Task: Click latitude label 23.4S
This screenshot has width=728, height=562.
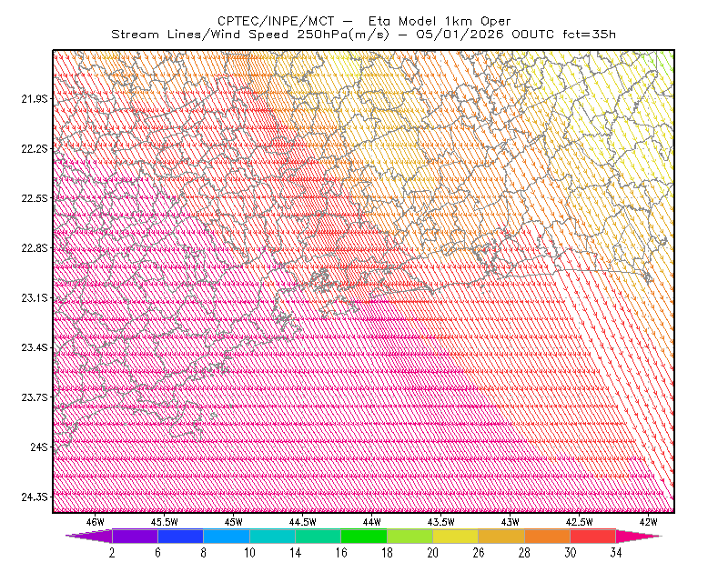Action: tap(35, 347)
